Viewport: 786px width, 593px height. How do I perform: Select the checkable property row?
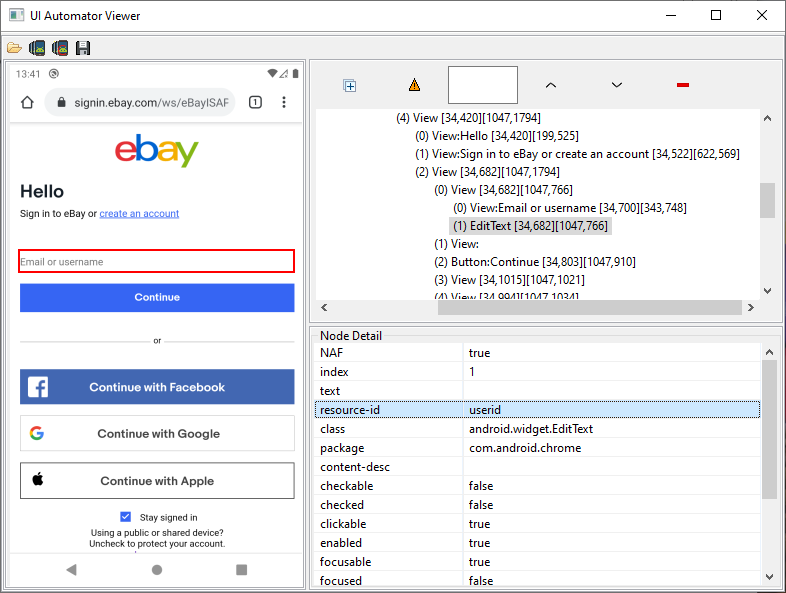coord(537,486)
